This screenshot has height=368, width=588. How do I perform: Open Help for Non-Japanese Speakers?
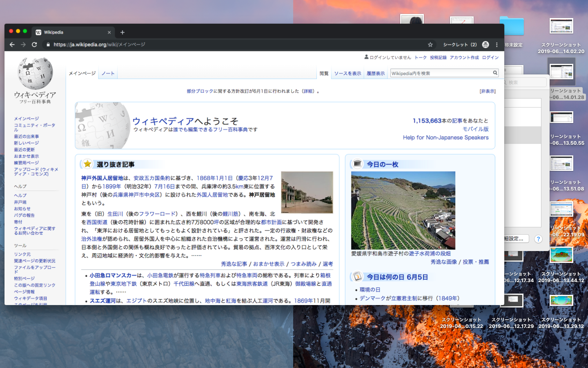[445, 137]
